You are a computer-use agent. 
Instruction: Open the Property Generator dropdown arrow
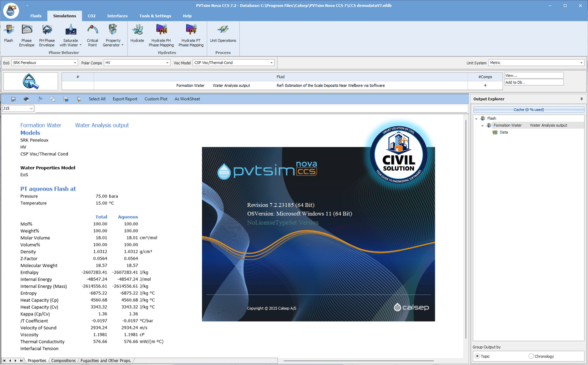coord(122,45)
